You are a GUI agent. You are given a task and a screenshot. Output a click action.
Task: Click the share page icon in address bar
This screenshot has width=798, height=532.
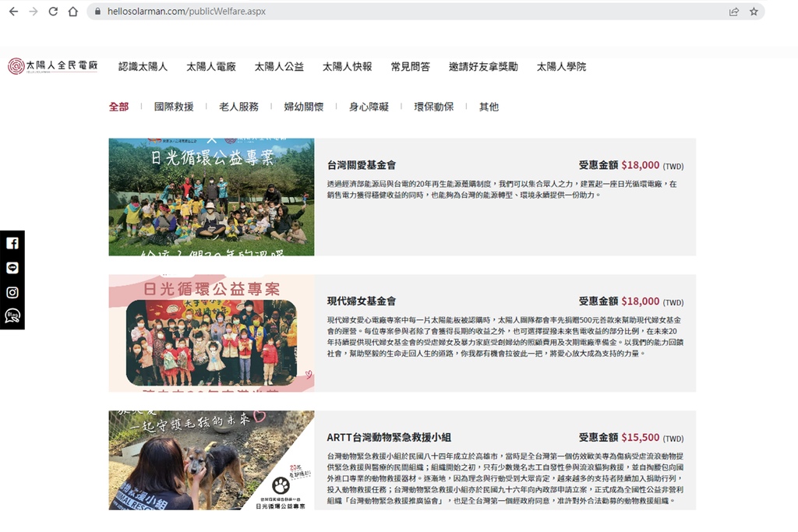pos(734,11)
